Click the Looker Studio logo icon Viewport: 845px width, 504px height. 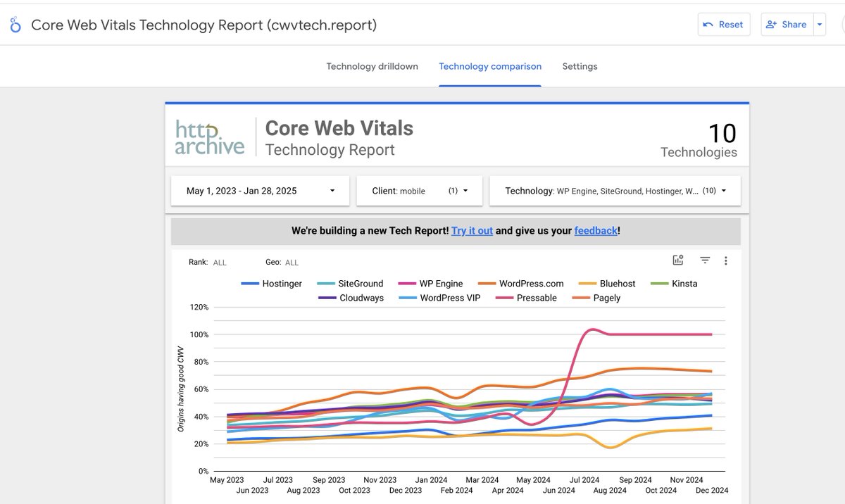[x=15, y=25]
